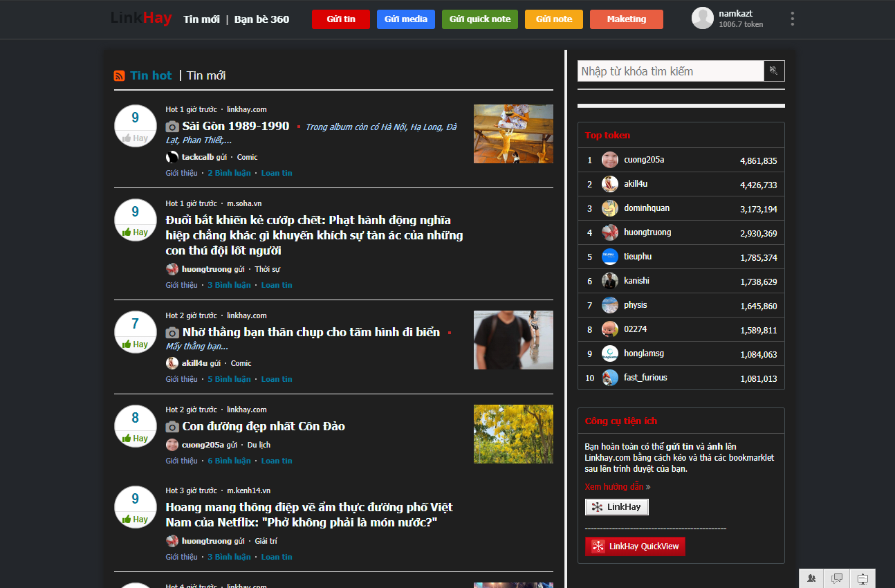Click the blue Gửi media button
The image size is (895, 588).
[406, 19]
